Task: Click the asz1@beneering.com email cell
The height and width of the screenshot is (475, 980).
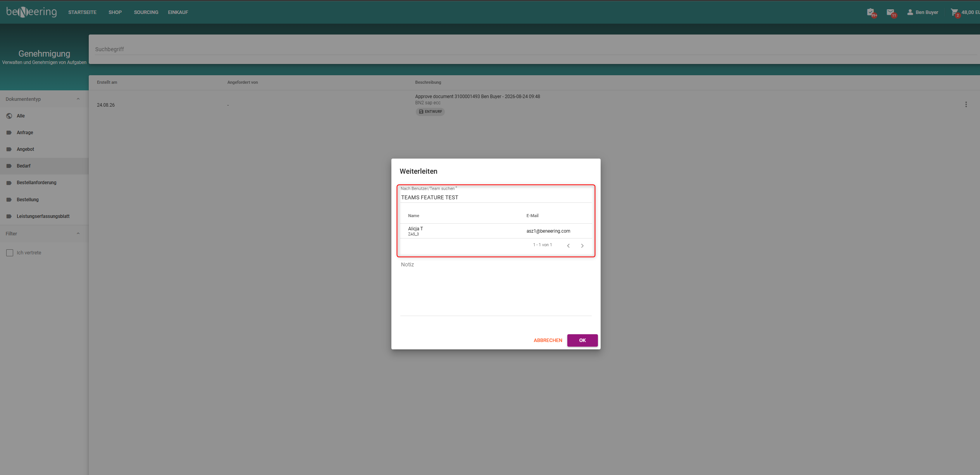Action: point(548,231)
